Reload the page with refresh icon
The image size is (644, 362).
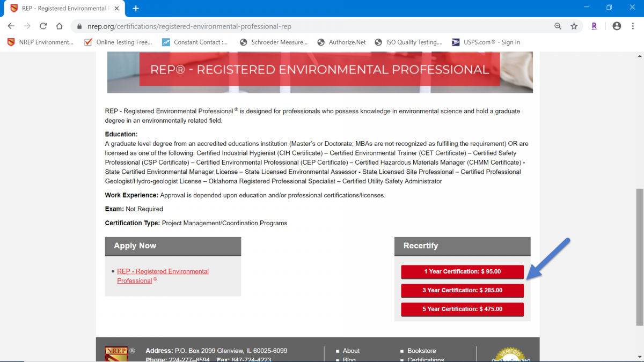tap(43, 26)
